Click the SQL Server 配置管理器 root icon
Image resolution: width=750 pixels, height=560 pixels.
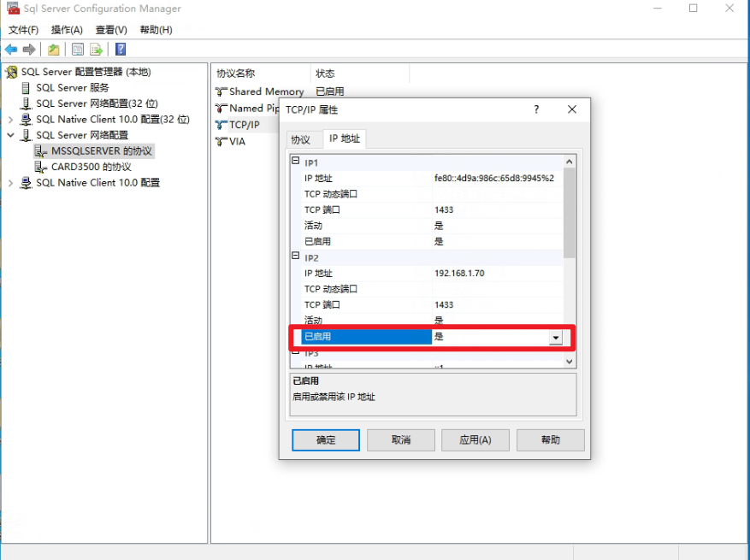point(11,72)
